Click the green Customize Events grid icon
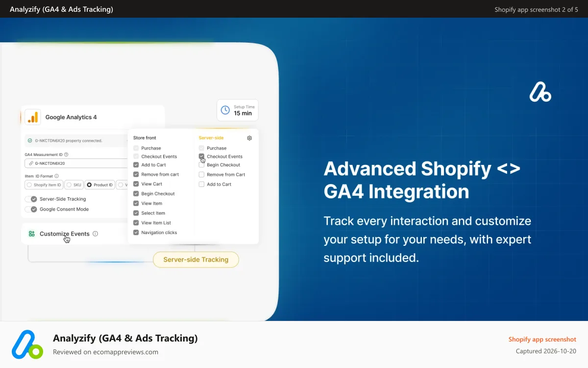Screen dimensions: 588x368 click(32, 234)
